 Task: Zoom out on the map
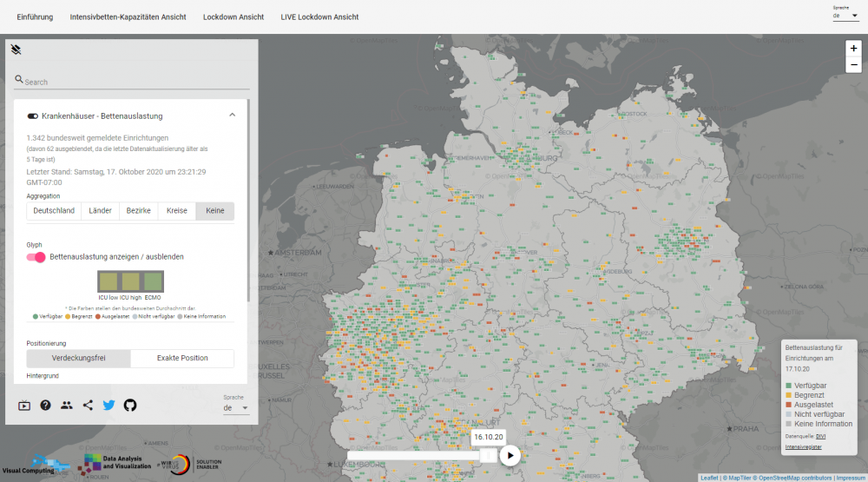click(x=853, y=67)
